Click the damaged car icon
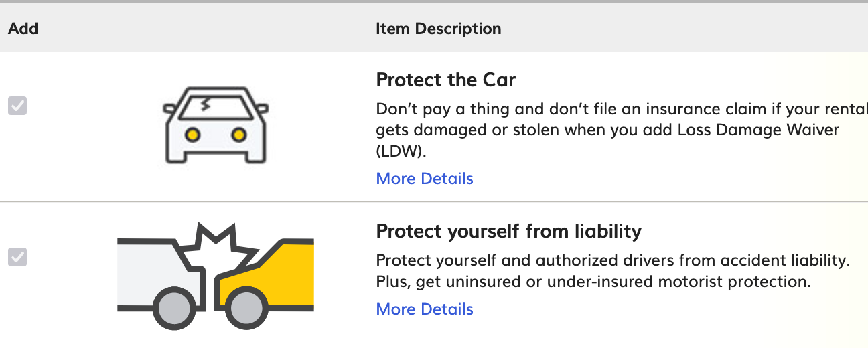 click(216, 125)
